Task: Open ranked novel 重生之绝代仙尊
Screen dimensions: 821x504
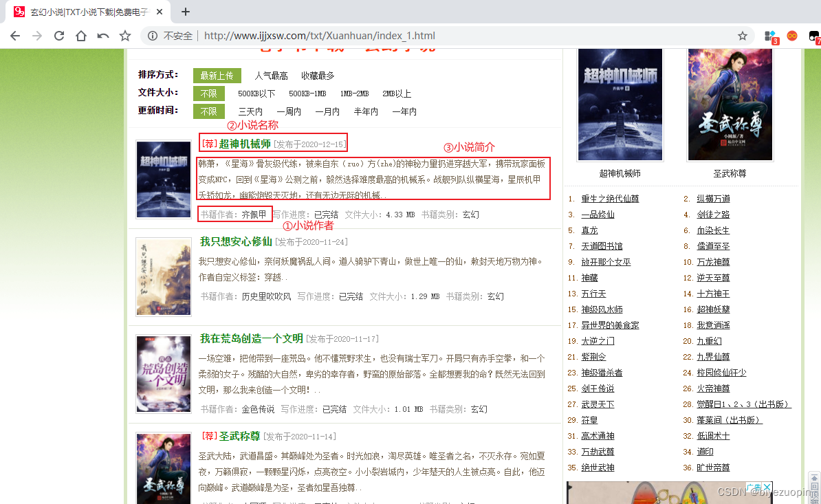Action: [611, 198]
